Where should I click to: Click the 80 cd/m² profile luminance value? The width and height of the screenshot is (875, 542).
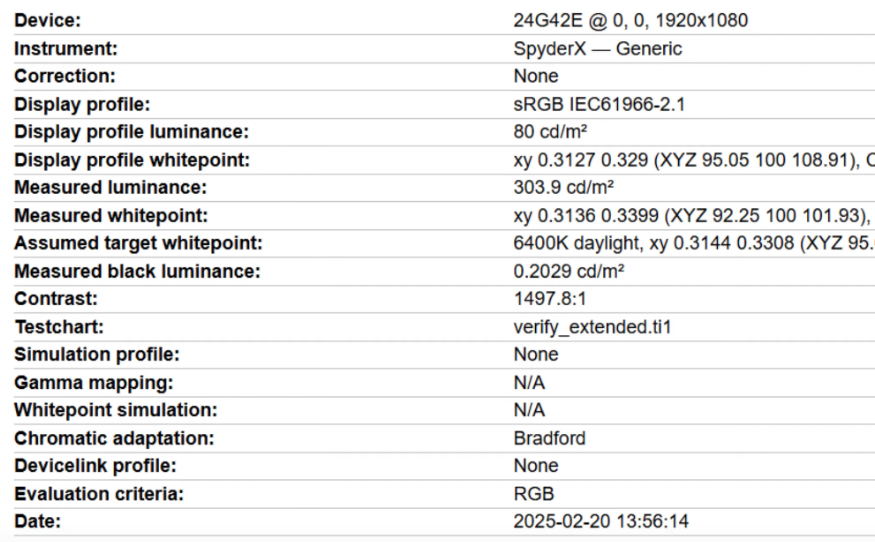click(548, 132)
